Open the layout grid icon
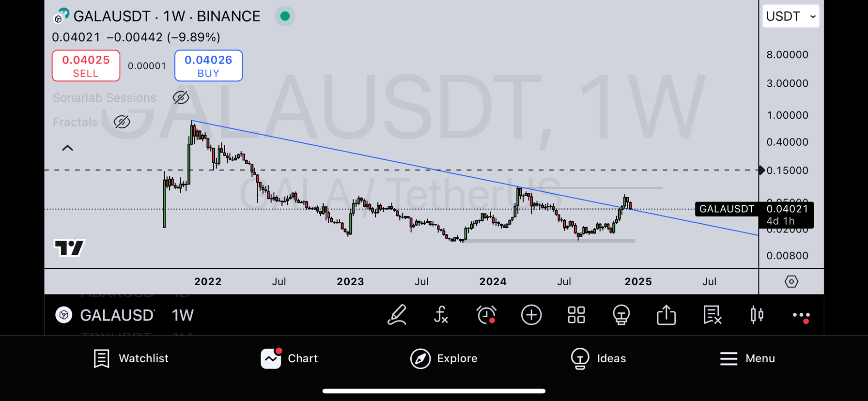This screenshot has height=401, width=868. pos(576,315)
